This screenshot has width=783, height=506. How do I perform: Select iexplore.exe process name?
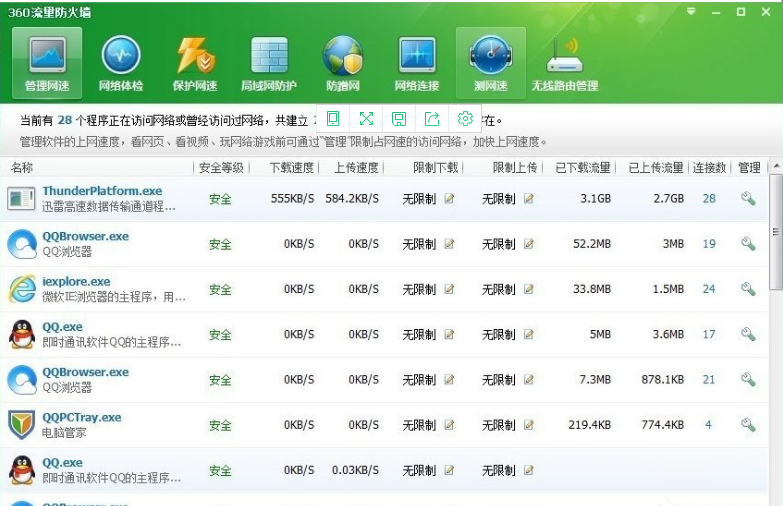click(76, 282)
